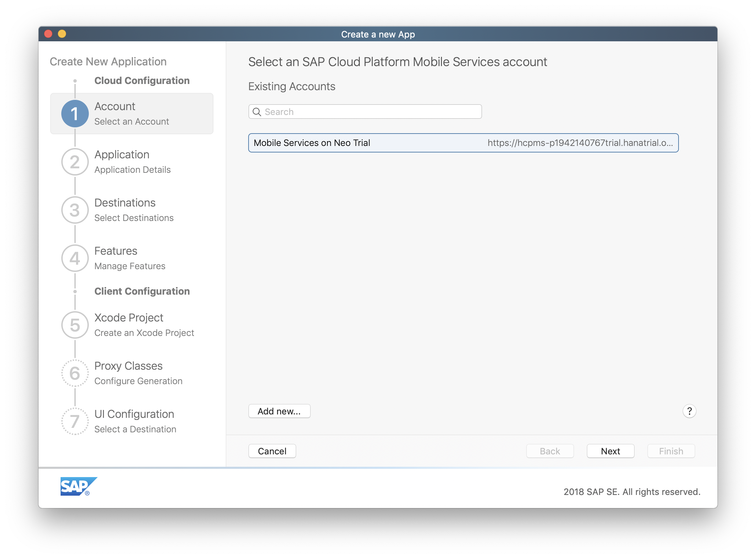Click the SAP logo
The height and width of the screenshot is (559, 756).
coord(78,487)
